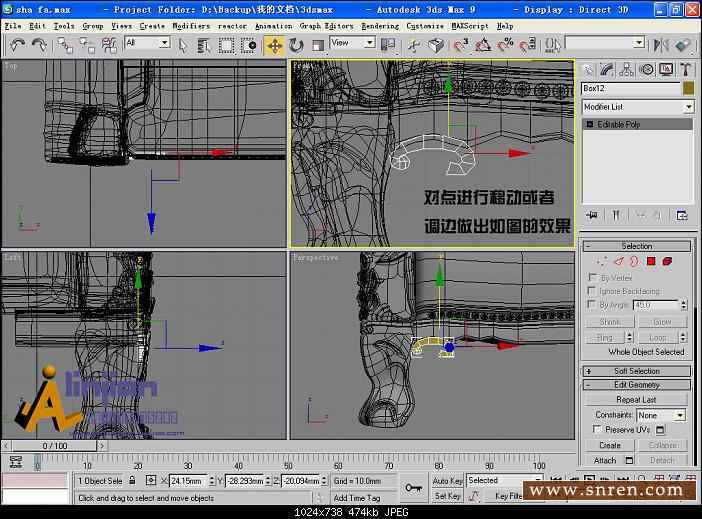Collapse the Edit Geometry rollout
Viewport: 702px width, 519px height.
(x=637, y=385)
